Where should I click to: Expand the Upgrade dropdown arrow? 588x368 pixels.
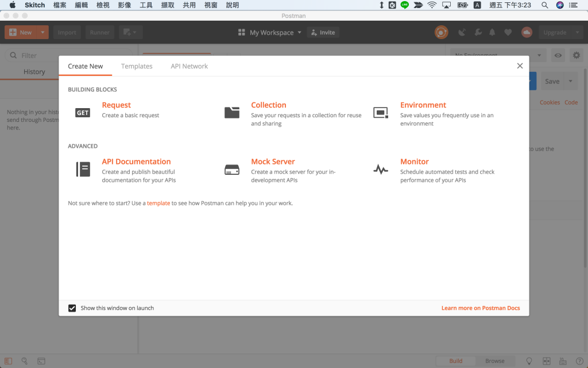578,32
